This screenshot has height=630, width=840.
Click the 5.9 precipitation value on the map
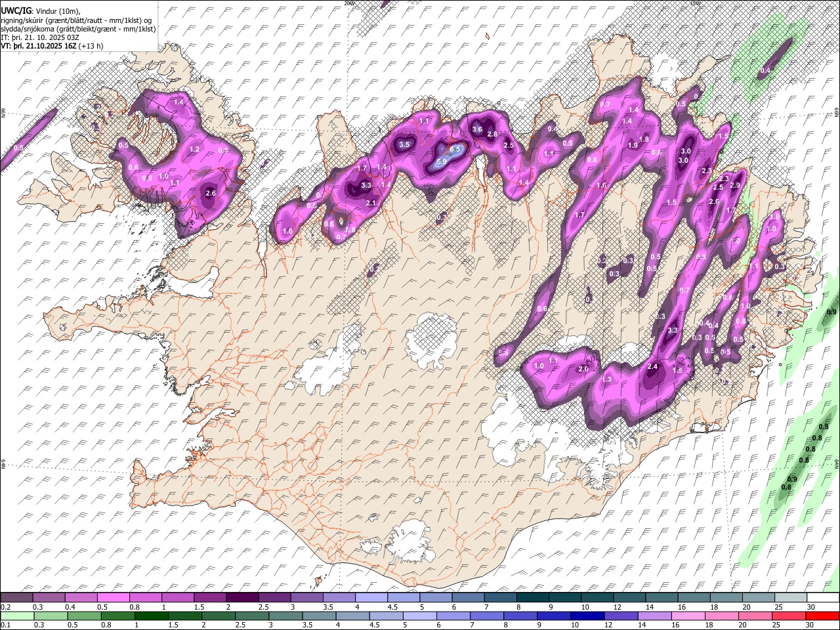(441, 161)
